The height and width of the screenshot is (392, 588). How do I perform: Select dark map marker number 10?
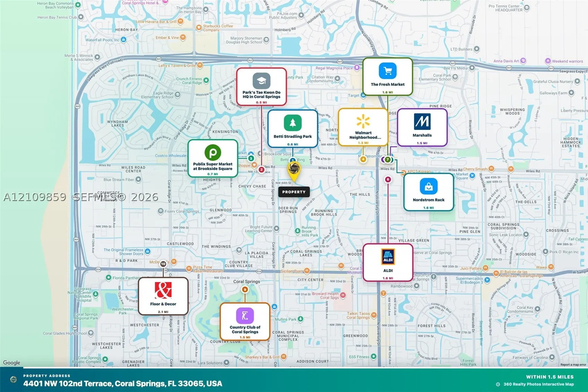(163, 264)
